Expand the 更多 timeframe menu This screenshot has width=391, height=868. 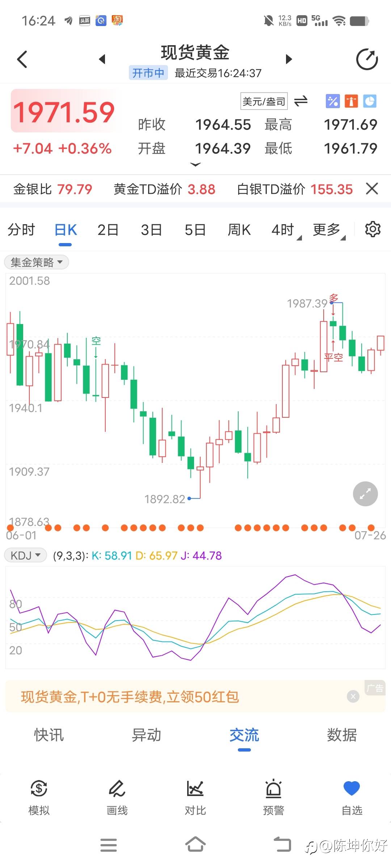[329, 230]
